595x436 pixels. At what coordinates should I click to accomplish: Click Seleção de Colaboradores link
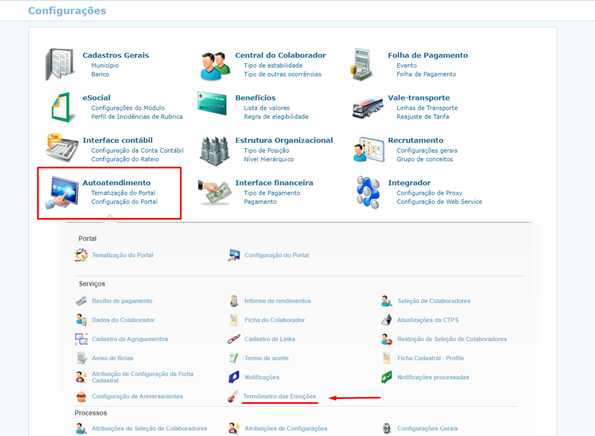coord(434,301)
